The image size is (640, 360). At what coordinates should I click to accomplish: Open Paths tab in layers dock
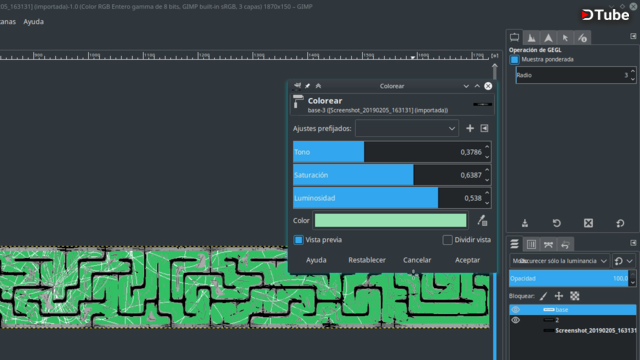(x=548, y=244)
